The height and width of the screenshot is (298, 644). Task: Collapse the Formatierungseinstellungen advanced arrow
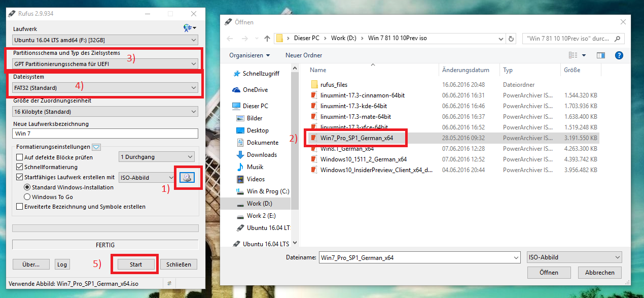96,147
